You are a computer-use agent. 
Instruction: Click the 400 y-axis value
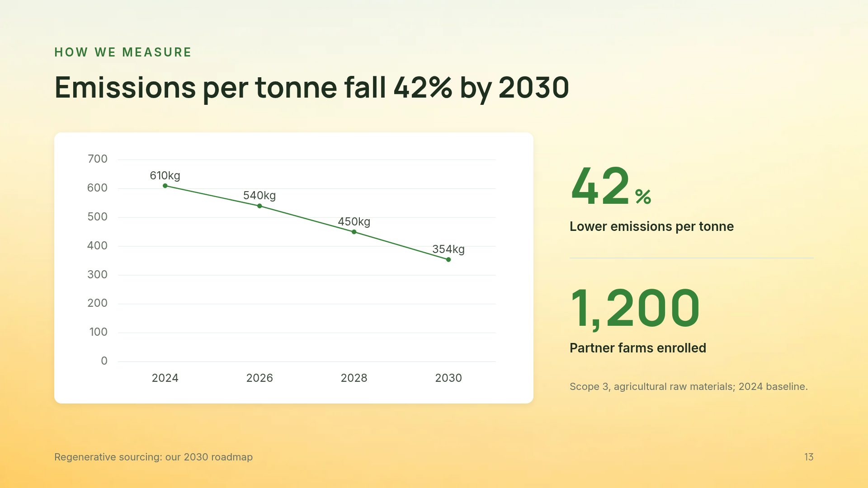[98, 246]
